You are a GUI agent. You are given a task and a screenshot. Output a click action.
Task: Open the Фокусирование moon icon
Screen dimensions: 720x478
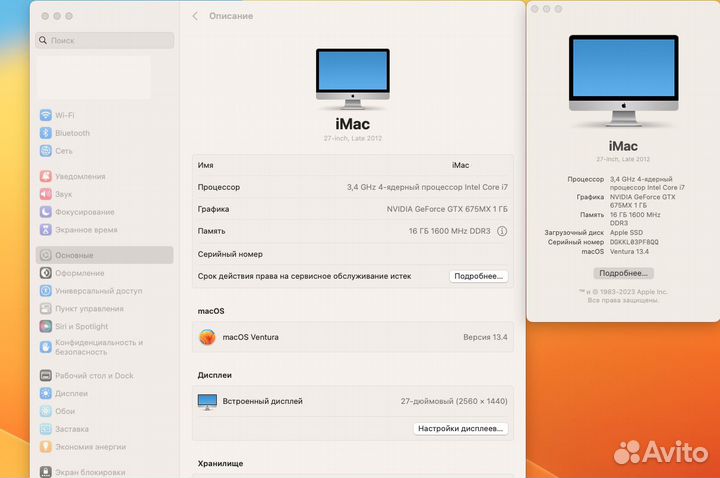coord(45,212)
